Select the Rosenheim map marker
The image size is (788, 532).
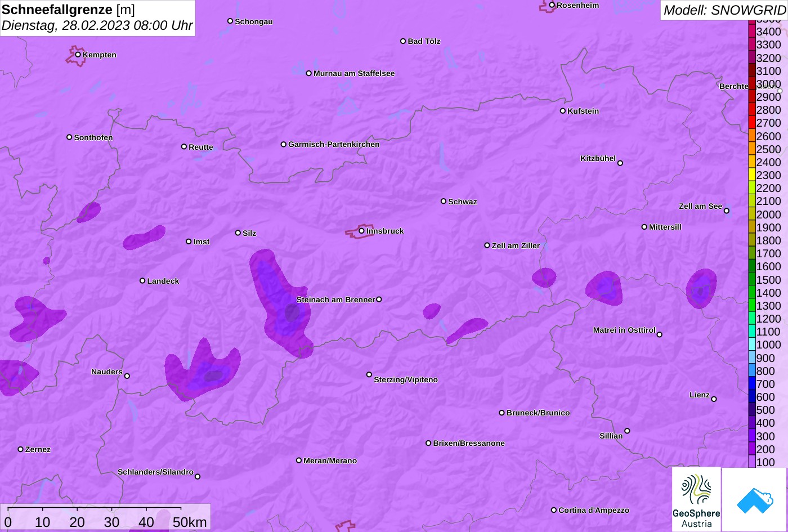[x=552, y=5]
